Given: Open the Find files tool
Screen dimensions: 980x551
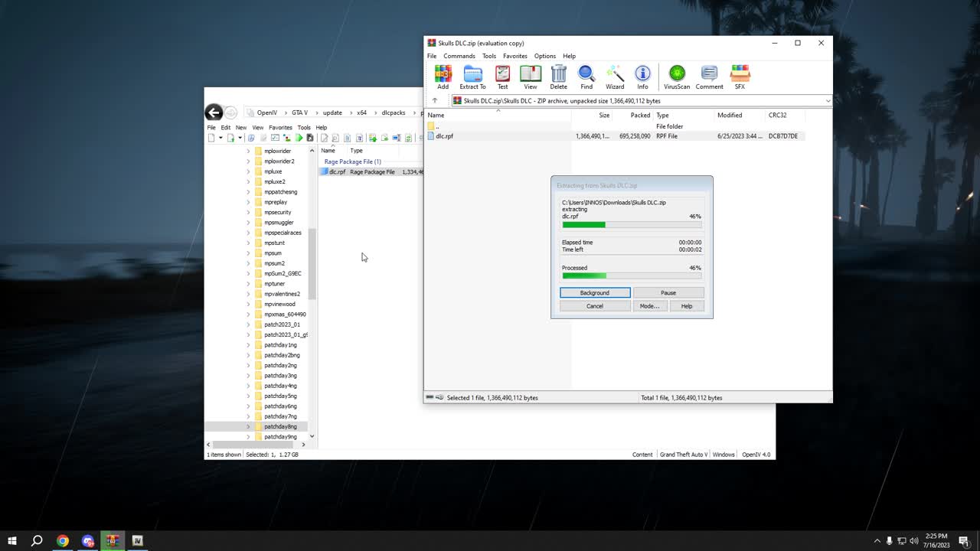Looking at the screenshot, I should coord(586,77).
